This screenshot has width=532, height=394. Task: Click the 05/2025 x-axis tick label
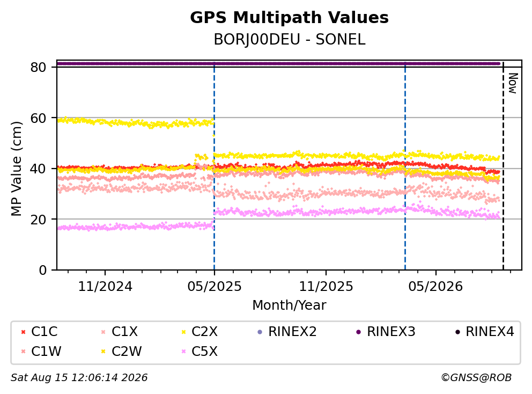[x=215, y=287]
